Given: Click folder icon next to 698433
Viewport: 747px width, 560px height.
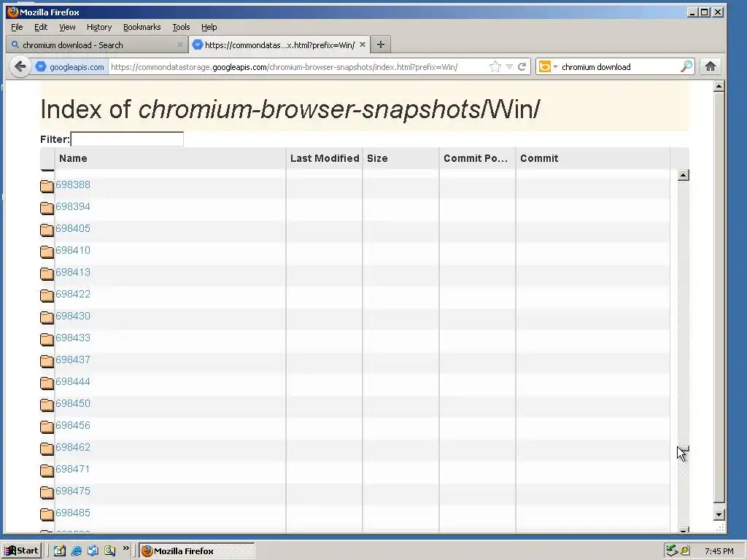Looking at the screenshot, I should coord(47,339).
